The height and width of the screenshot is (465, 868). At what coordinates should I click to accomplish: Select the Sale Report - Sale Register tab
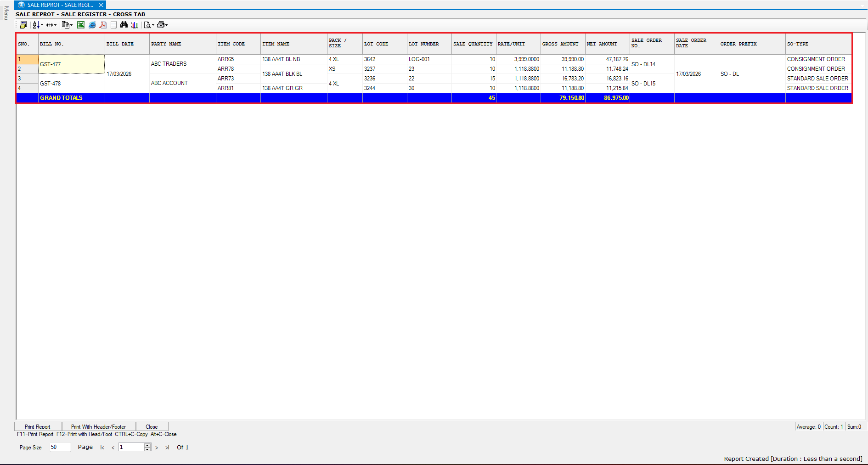coord(60,5)
